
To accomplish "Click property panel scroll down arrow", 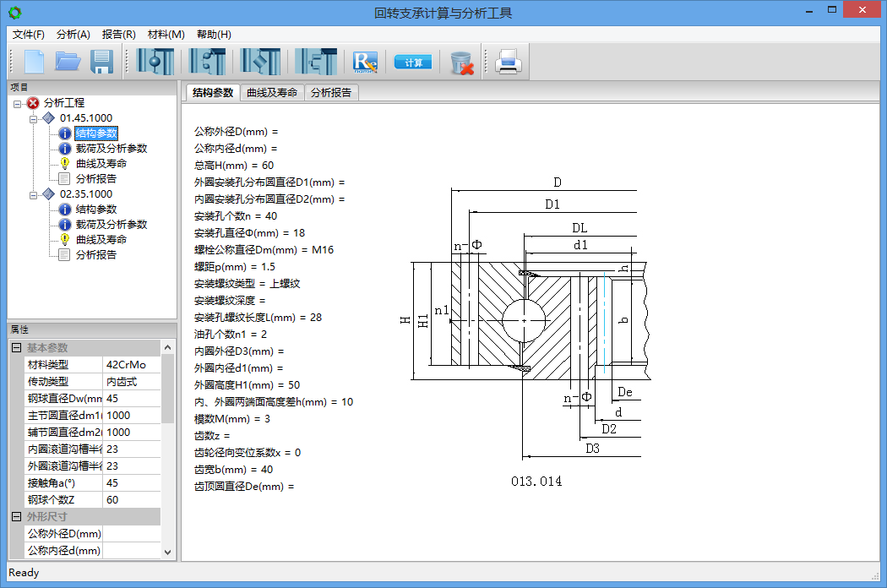I will coord(167,553).
